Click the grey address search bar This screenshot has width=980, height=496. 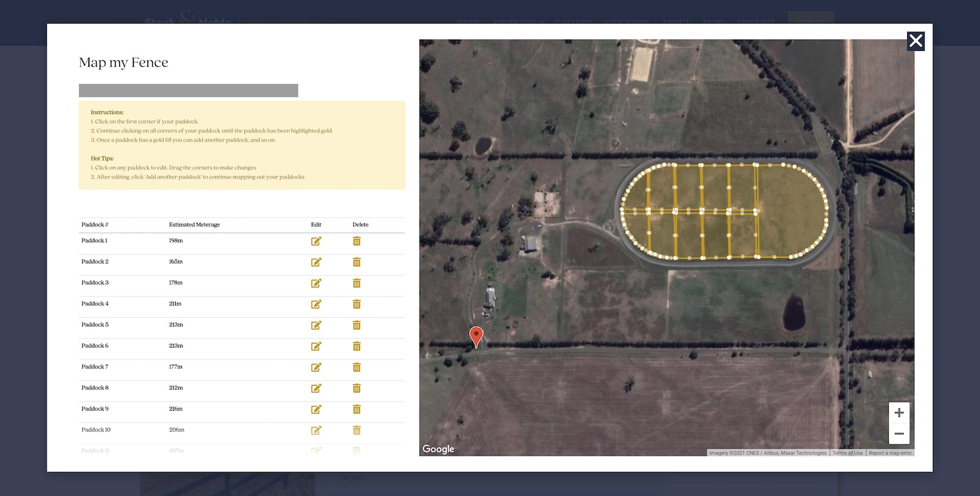click(x=188, y=91)
